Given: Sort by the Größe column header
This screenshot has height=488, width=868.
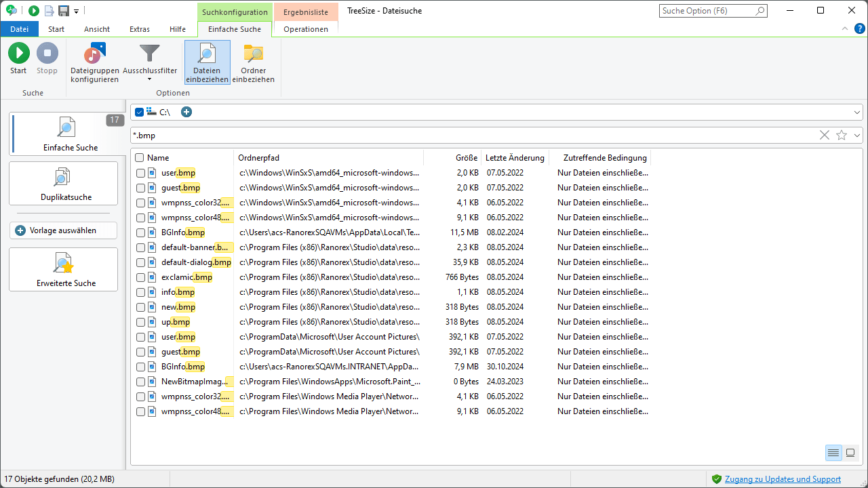Looking at the screenshot, I should coord(452,158).
